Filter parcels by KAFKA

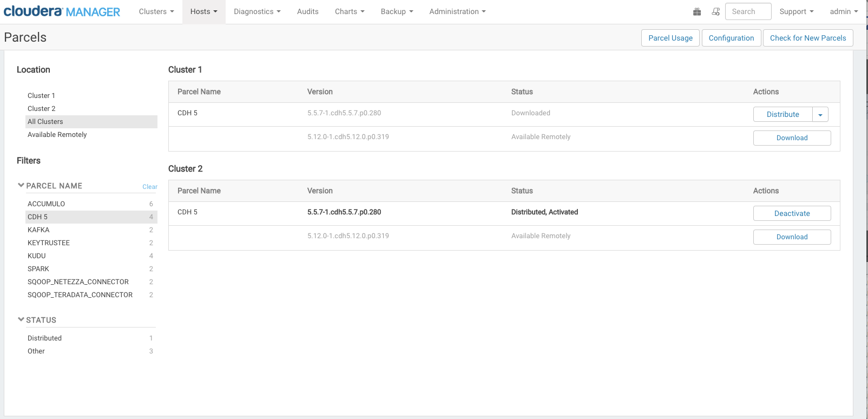(38, 230)
